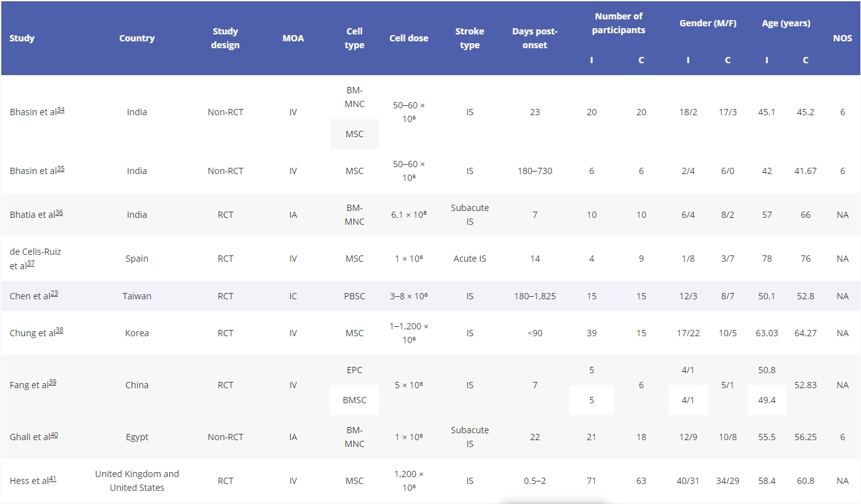The width and height of the screenshot is (861, 504).
Task: Click the Study design column header
Action: [225, 38]
